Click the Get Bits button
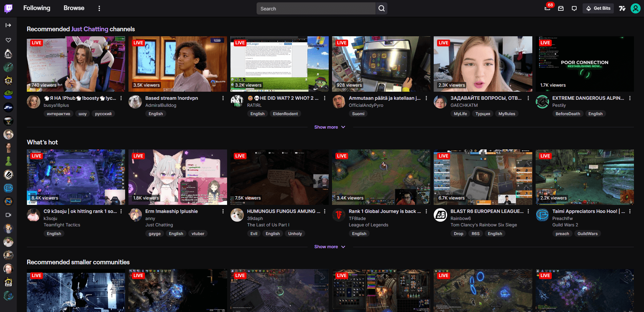Viewport: 644px width, 312px height. click(598, 8)
